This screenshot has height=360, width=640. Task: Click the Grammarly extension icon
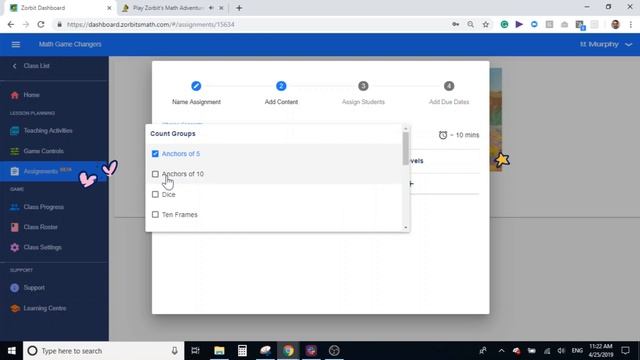[x=504, y=24]
